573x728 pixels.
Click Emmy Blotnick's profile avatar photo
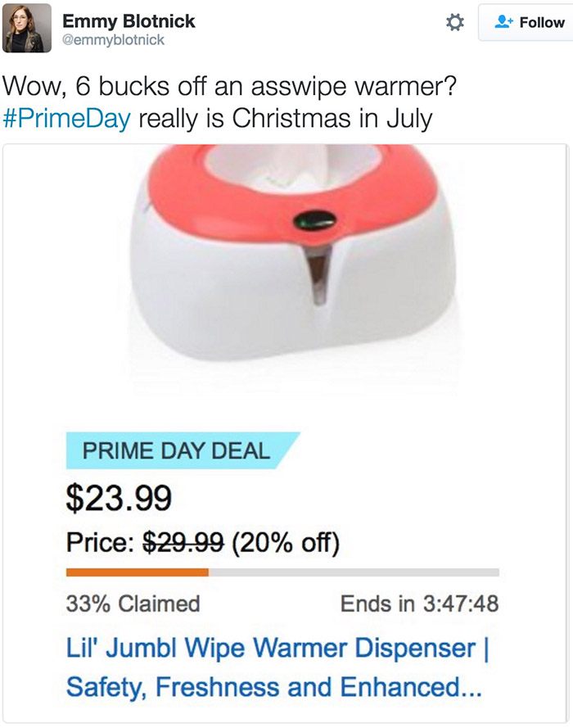29,28
